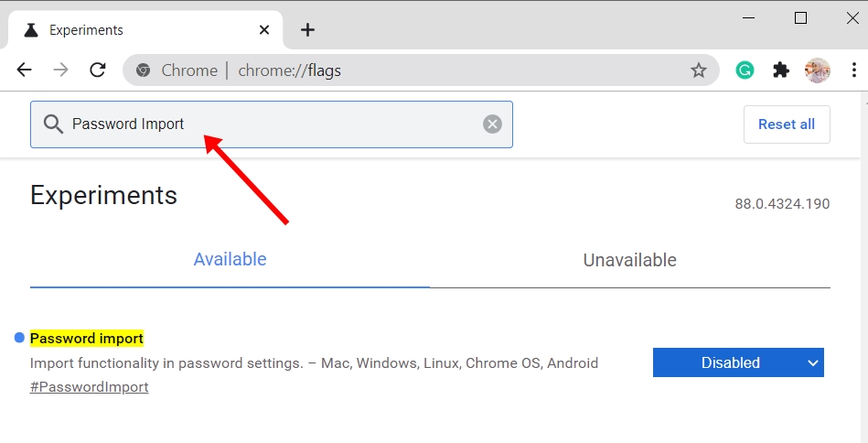Switch to the Unavailable tab
The image size is (868, 443).
click(629, 261)
